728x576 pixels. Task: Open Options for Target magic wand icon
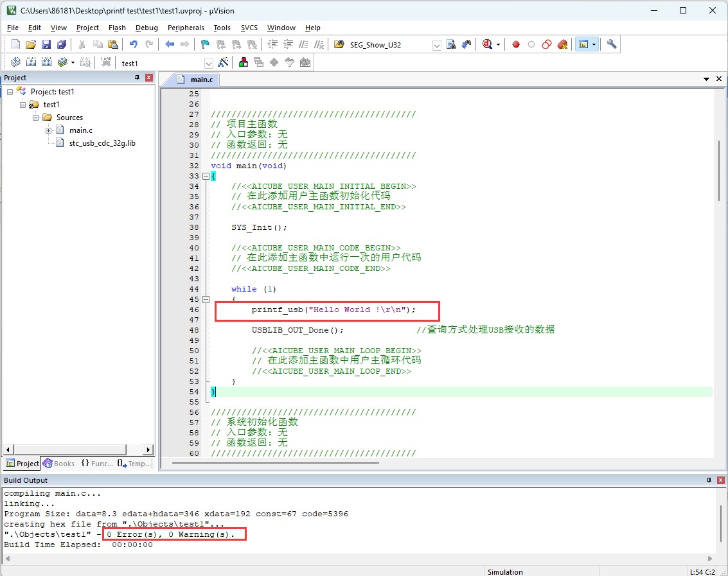pos(224,62)
